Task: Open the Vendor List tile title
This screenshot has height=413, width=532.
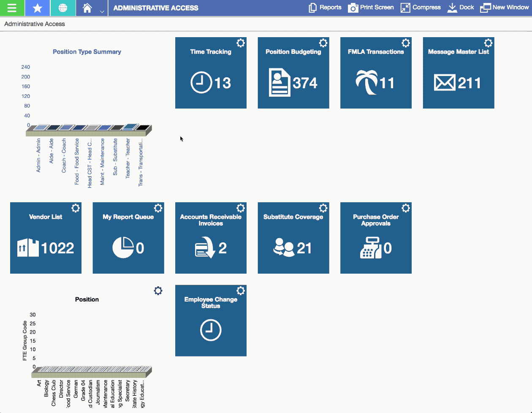Action: (46, 217)
